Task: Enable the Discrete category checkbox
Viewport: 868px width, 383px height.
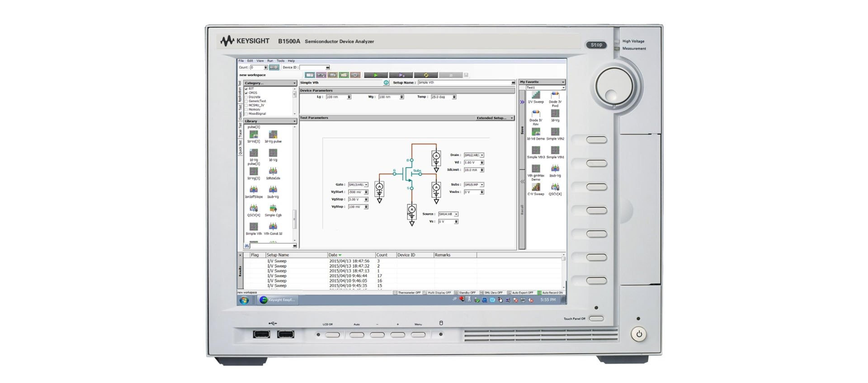Action: pos(246,97)
